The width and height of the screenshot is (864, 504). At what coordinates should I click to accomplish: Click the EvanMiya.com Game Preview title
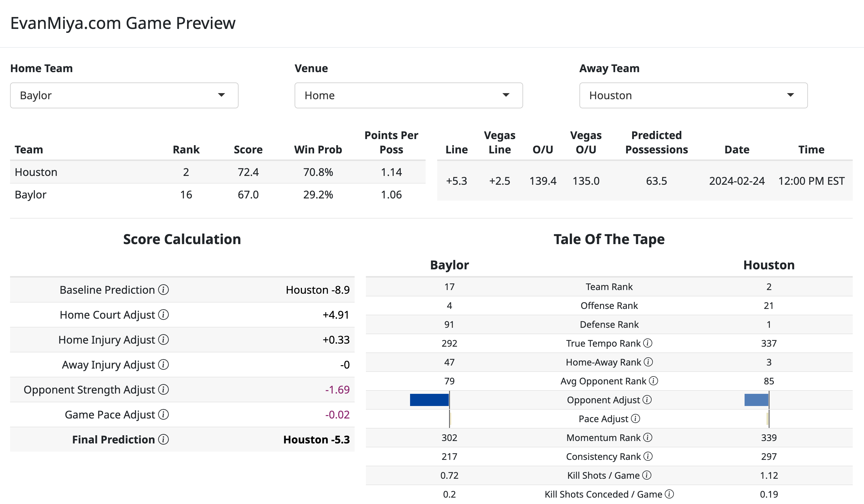[x=123, y=23]
